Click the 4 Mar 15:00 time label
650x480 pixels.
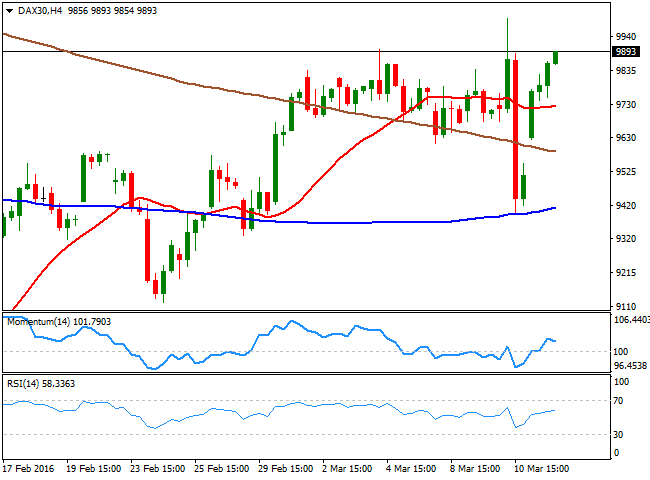click(411, 469)
